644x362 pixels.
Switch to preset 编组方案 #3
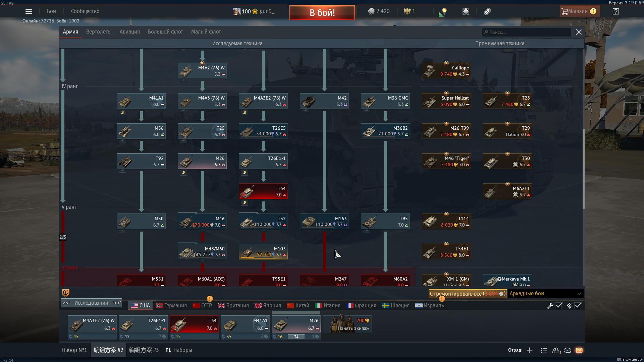click(144, 350)
